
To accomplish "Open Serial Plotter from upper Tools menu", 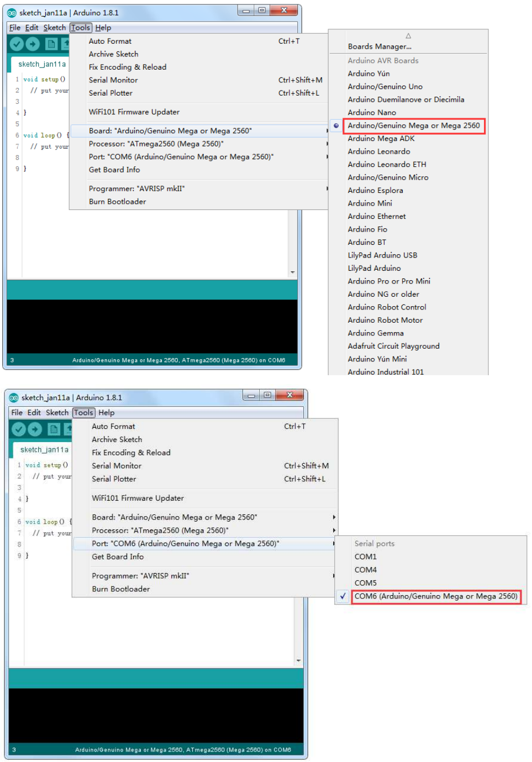I will pos(198,93).
